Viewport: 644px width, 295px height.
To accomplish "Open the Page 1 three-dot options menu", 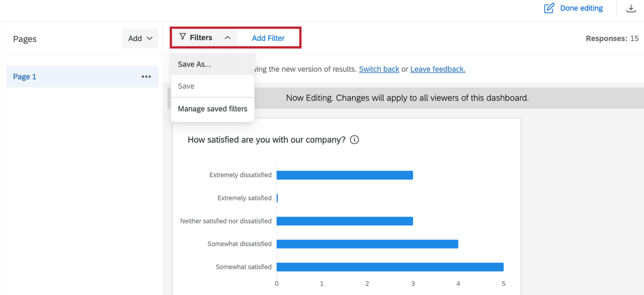I will [146, 77].
